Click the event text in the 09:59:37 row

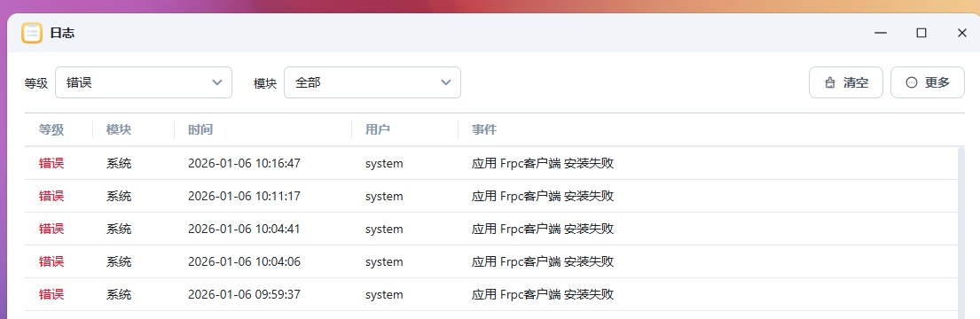(543, 295)
